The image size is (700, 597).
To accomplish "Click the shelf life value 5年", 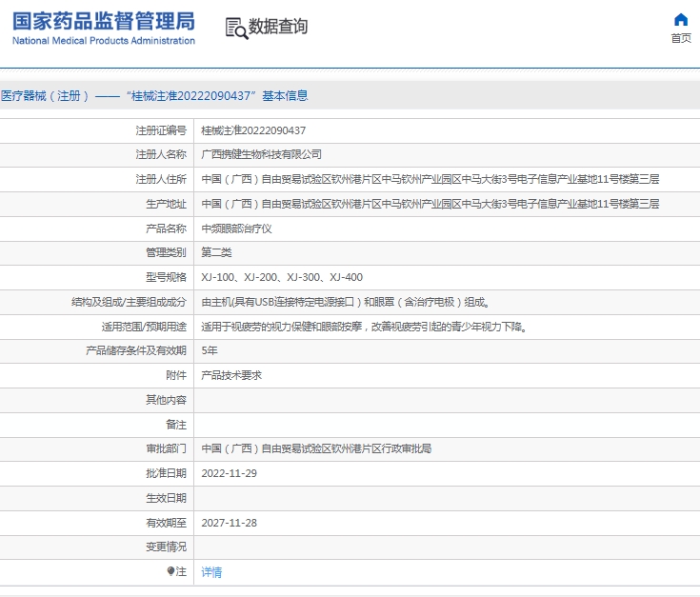I will (210, 350).
